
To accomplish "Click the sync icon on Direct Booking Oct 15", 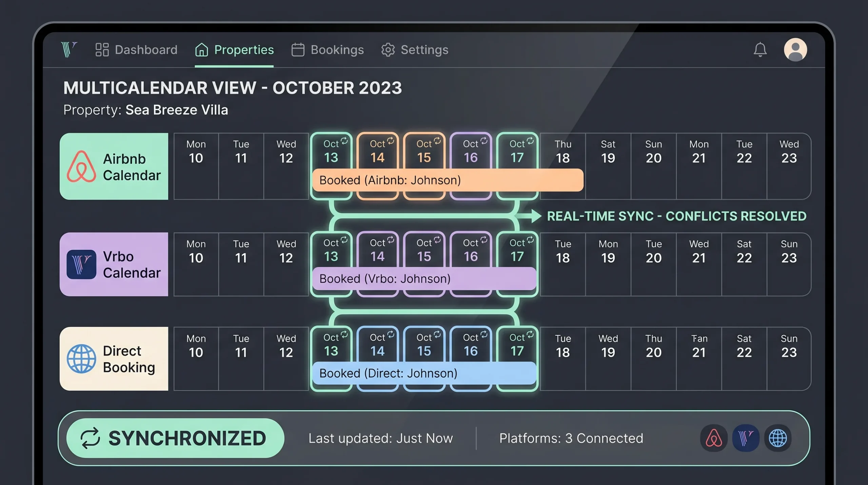I will click(437, 334).
